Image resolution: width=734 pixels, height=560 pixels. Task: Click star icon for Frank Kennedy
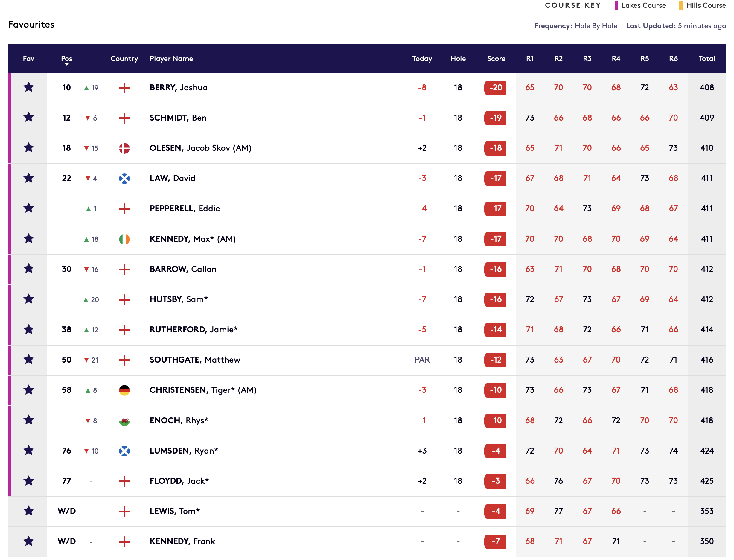coord(29,541)
